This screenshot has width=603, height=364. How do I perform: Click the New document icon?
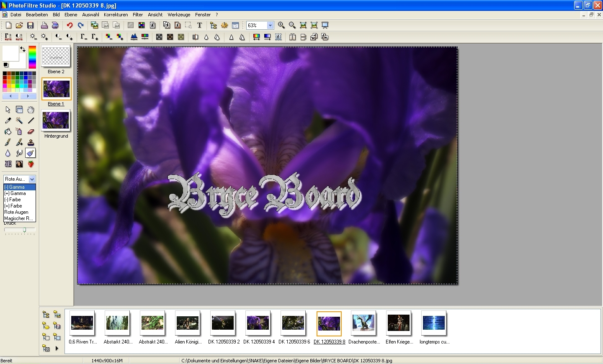(x=8, y=26)
